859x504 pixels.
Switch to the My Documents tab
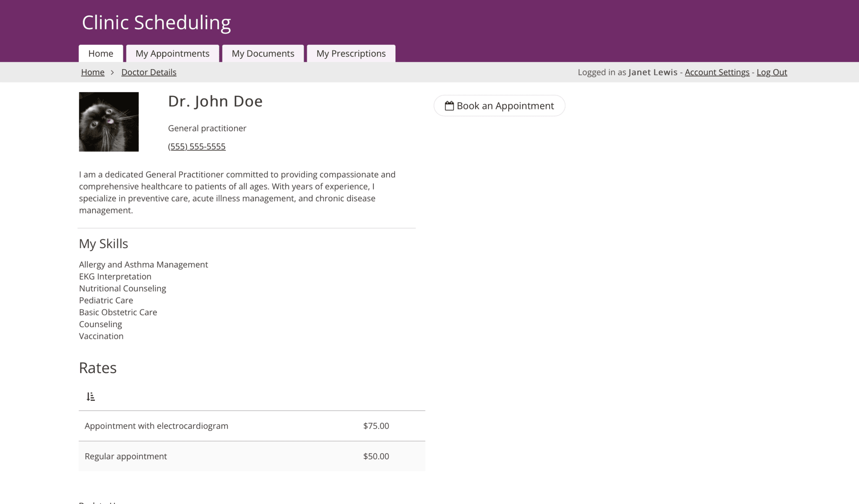pos(263,53)
